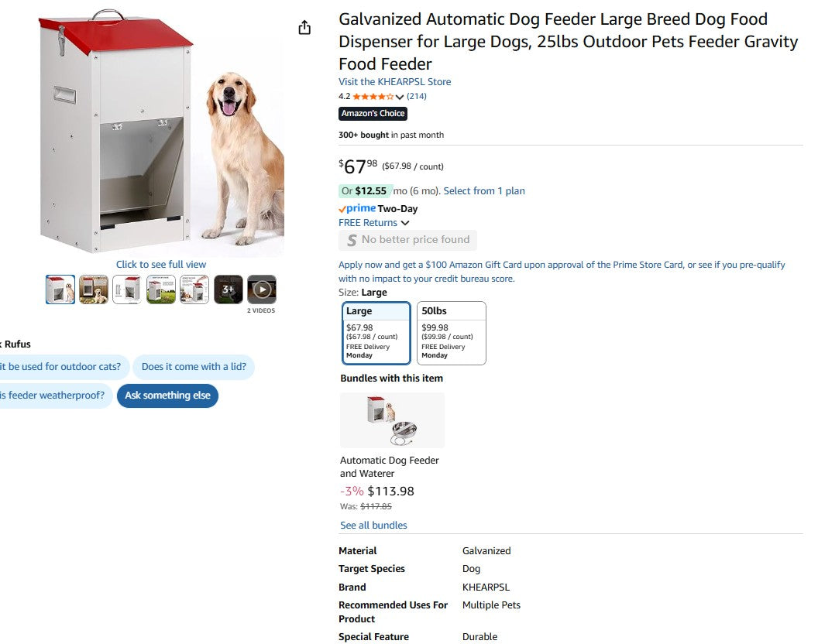Click the star rating icons

(x=373, y=97)
